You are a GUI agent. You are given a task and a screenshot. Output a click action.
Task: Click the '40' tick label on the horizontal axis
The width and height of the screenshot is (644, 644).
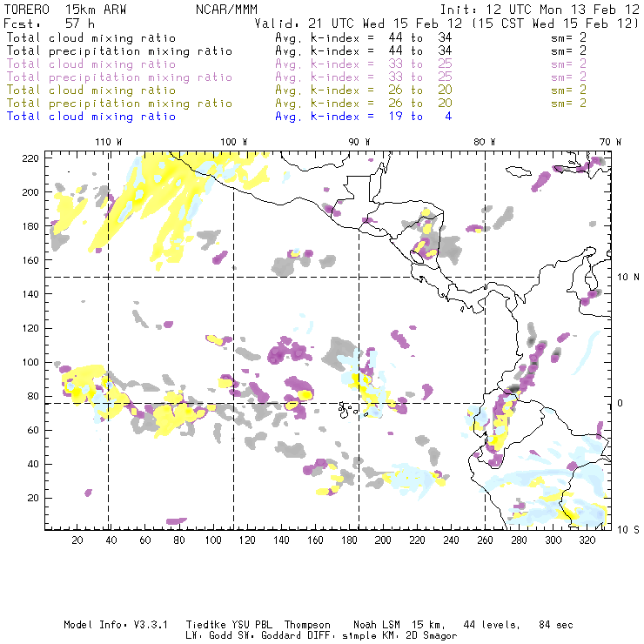click(x=111, y=540)
